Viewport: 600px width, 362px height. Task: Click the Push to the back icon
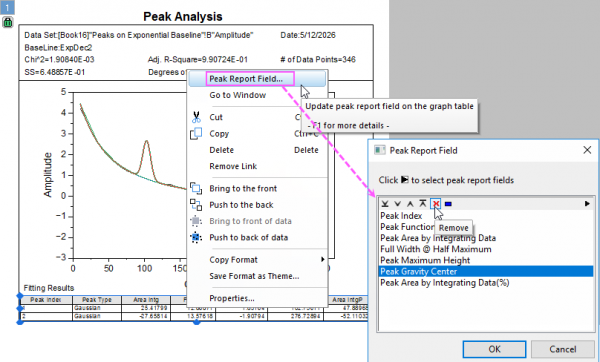(196, 205)
